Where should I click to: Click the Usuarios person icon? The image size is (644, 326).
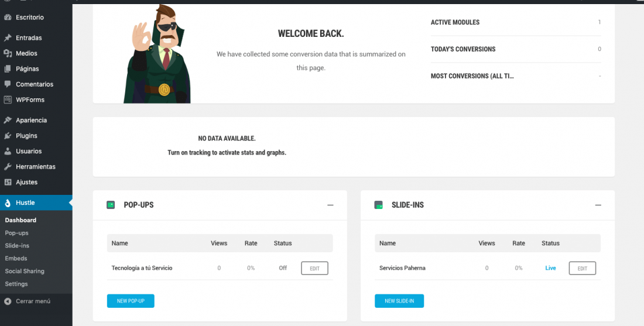pyautogui.click(x=8, y=151)
